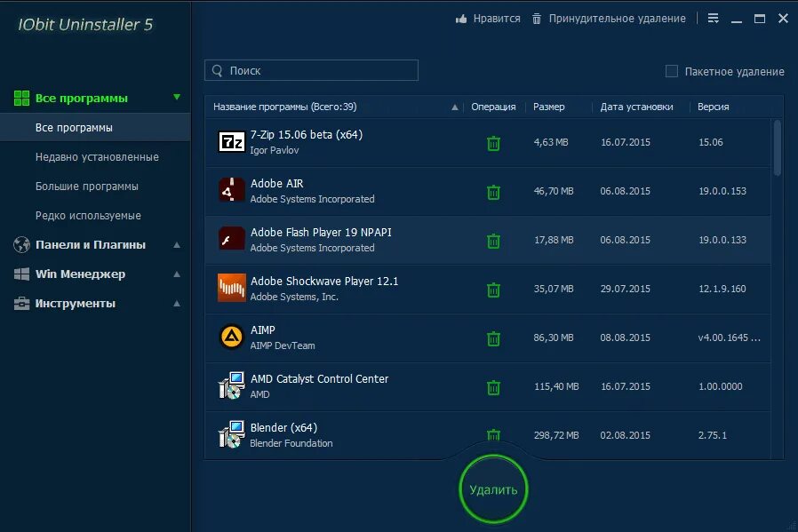Click the uninstall icon for AMD Catalyst Control Center

click(x=494, y=386)
